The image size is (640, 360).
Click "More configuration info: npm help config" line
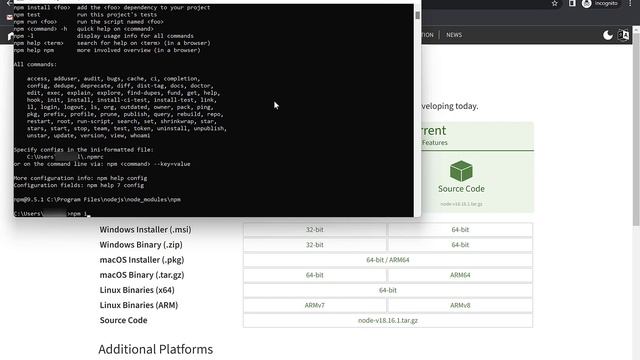click(x=80, y=178)
